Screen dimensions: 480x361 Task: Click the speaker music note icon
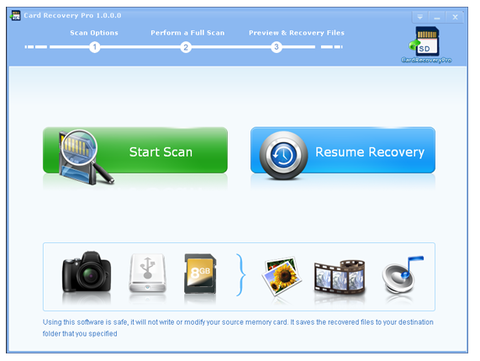pos(402,275)
